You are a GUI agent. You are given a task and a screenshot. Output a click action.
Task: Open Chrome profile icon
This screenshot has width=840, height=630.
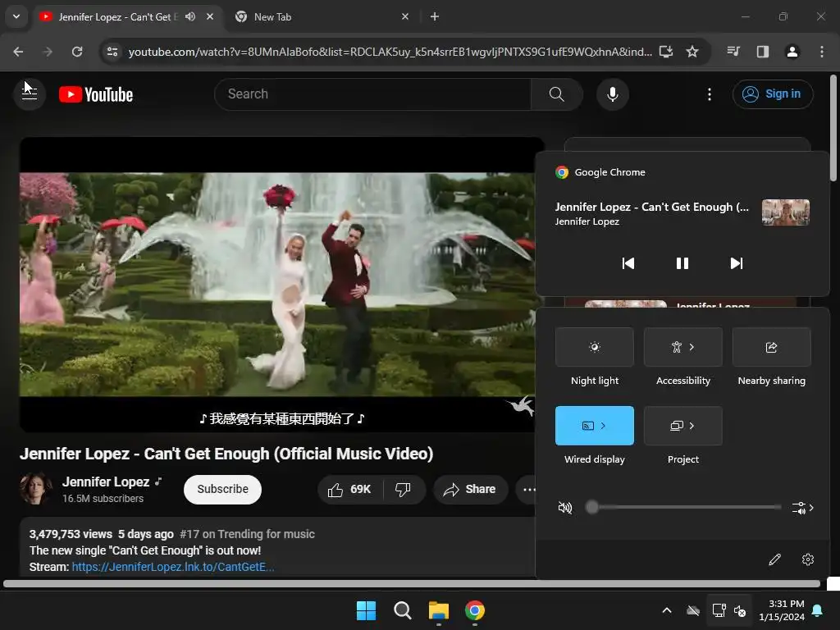[792, 52]
